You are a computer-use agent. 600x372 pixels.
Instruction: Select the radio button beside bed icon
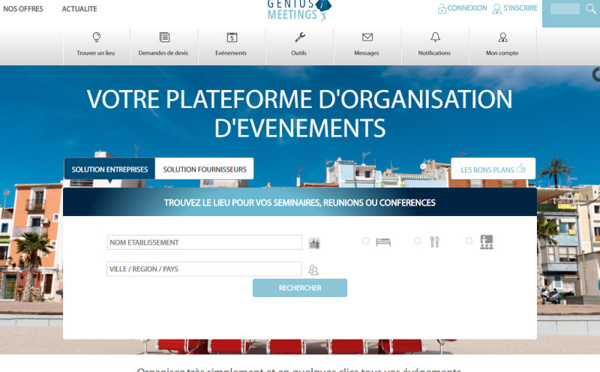tap(365, 241)
